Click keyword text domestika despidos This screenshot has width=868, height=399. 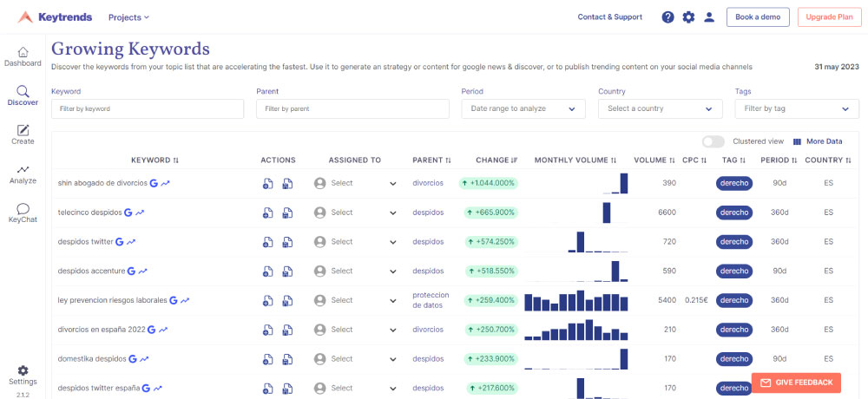92,359
